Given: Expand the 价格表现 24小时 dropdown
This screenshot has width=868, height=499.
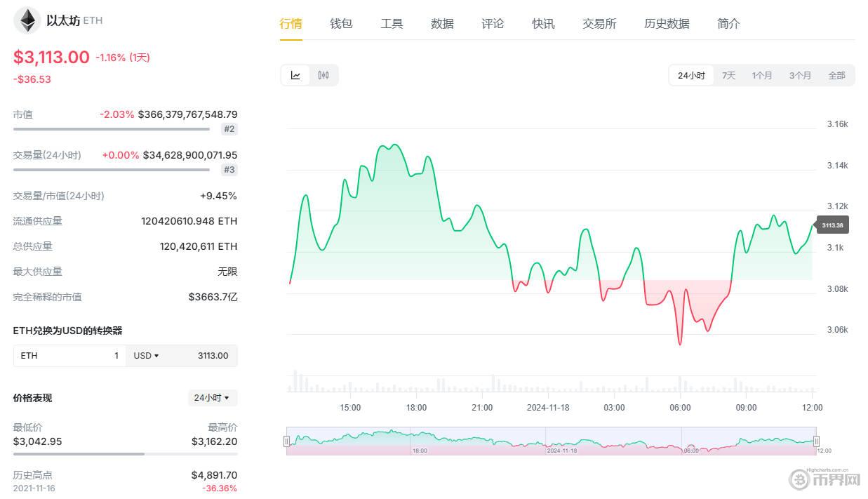Looking at the screenshot, I should coord(213,398).
